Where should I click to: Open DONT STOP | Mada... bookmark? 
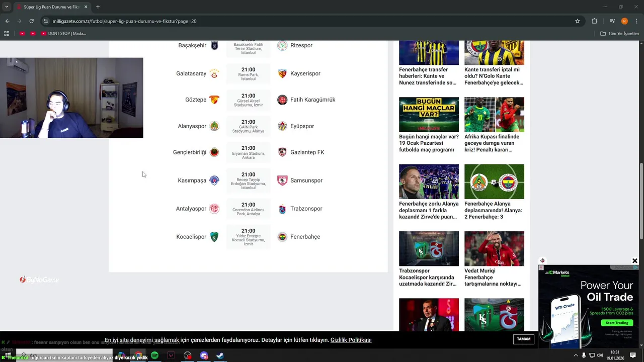pyautogui.click(x=63, y=34)
